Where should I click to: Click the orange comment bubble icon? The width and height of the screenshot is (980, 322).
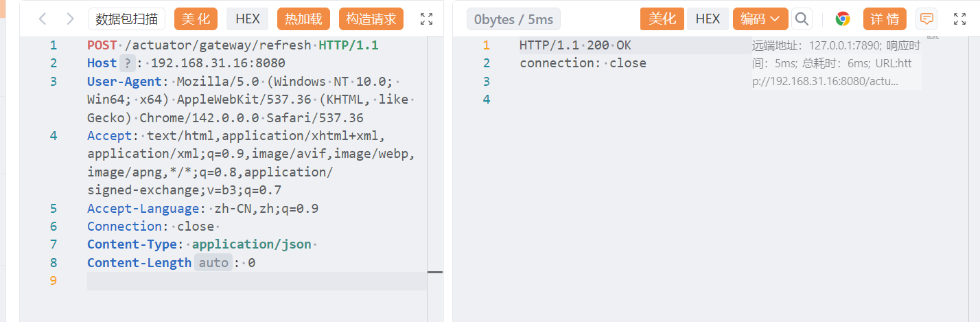coord(926,19)
